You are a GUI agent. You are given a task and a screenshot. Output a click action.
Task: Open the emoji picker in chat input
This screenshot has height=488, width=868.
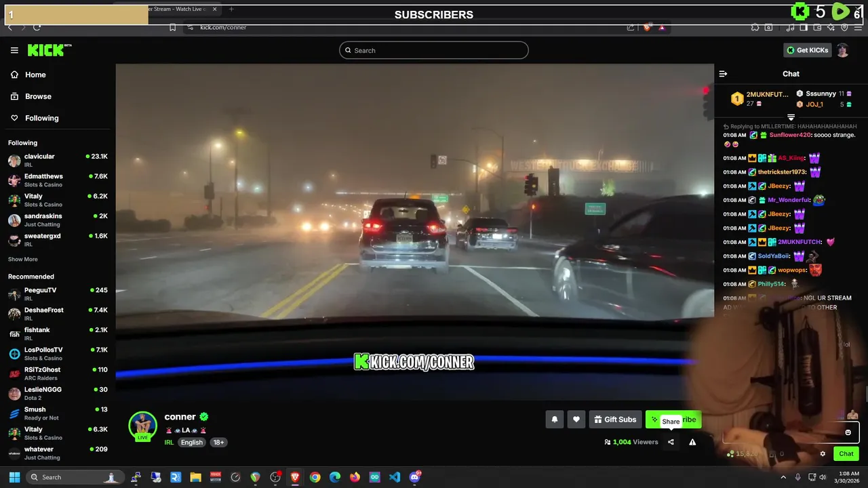848,432
